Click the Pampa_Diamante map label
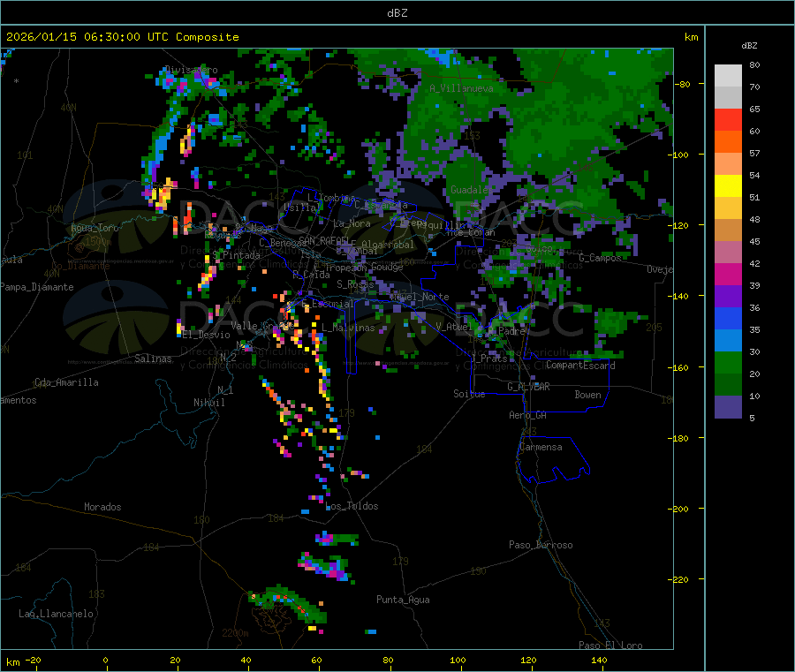 point(37,287)
